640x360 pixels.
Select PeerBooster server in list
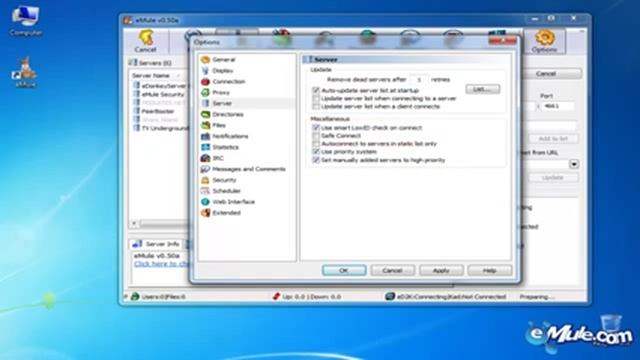click(x=158, y=111)
